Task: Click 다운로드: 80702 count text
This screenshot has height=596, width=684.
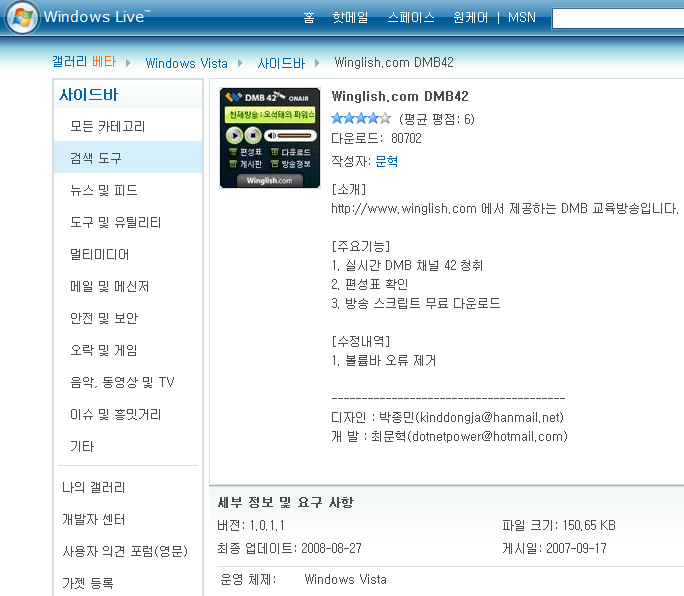Action: click(x=376, y=138)
